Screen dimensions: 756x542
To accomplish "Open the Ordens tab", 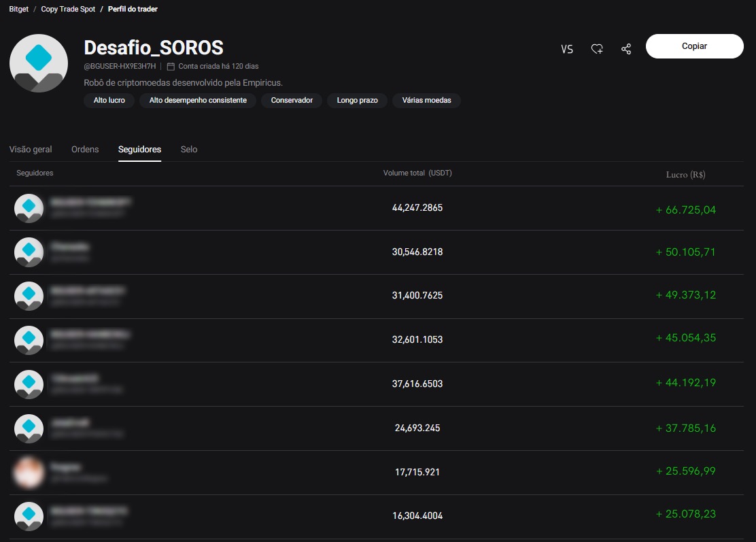I will coord(85,149).
